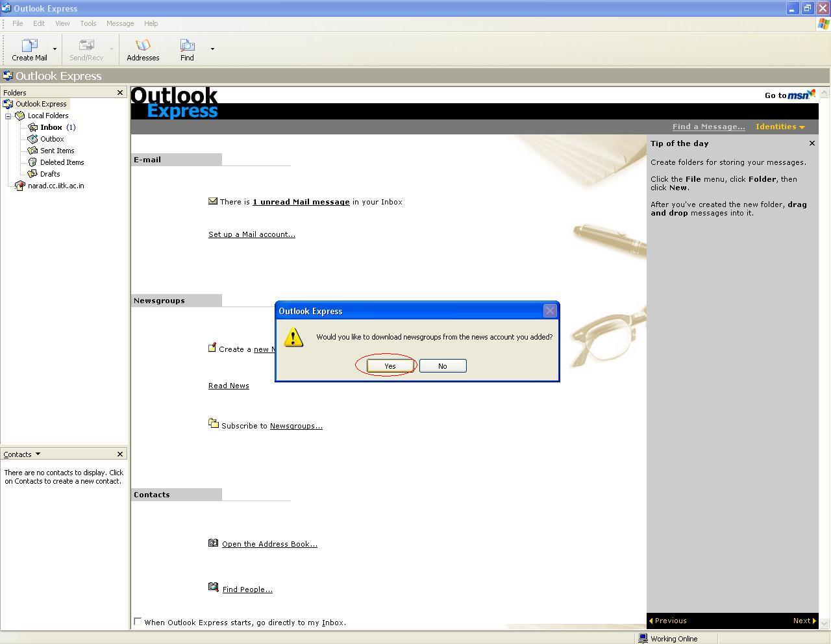Enable go directly to Inbox checkbox
Viewport: 831px width, 644px height.
[x=138, y=622]
